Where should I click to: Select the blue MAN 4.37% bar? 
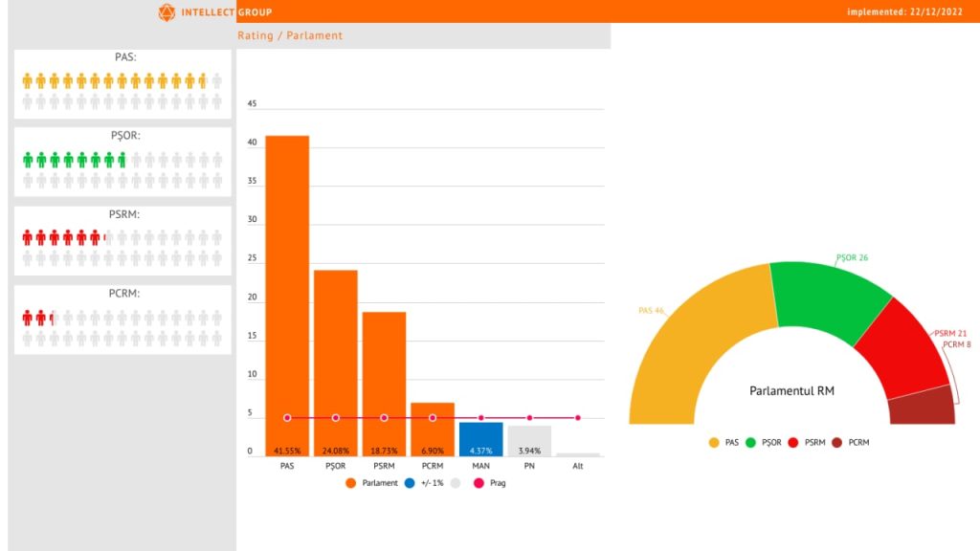click(480, 439)
